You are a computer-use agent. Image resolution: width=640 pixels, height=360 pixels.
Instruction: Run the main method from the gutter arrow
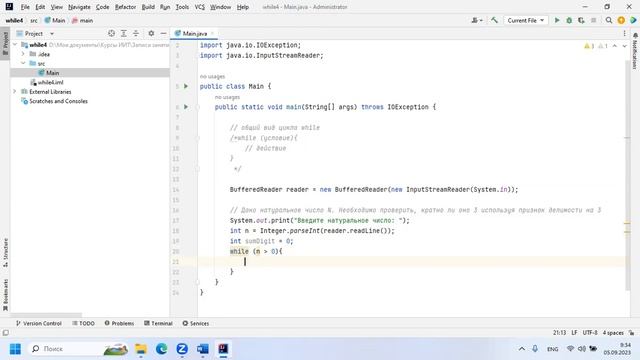pos(186,107)
